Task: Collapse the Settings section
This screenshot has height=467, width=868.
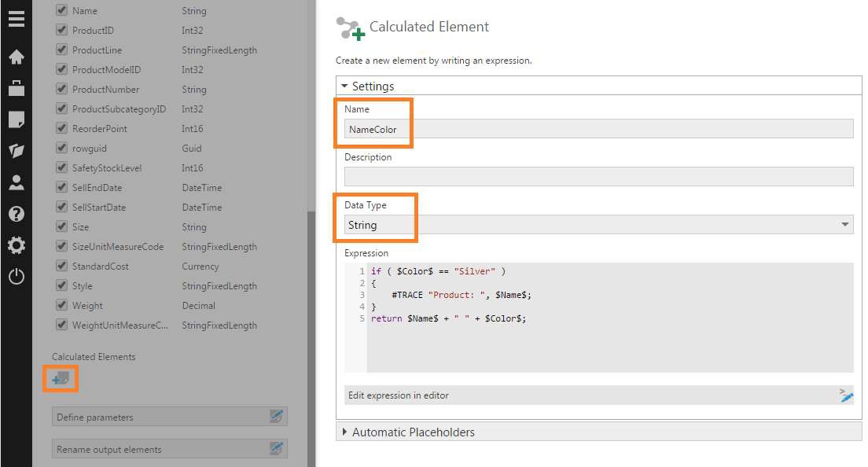Action: tap(344, 86)
